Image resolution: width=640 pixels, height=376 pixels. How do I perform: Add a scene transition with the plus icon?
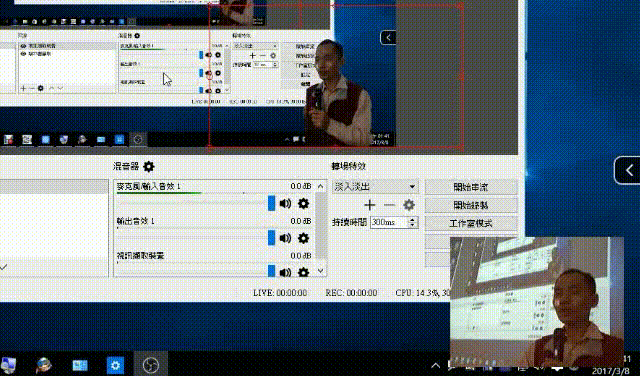click(370, 205)
